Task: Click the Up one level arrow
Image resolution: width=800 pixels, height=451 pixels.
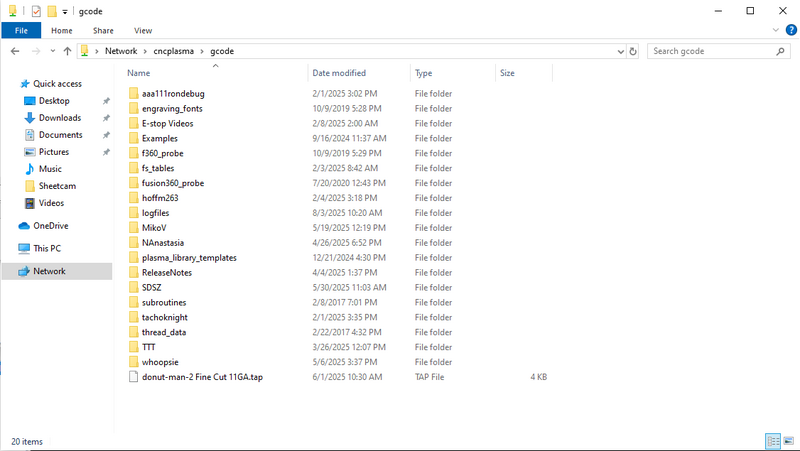Action: [66, 50]
